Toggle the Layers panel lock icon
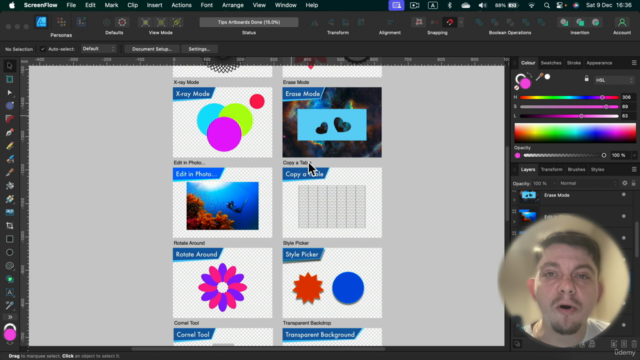The height and width of the screenshot is (360, 640). point(633,183)
